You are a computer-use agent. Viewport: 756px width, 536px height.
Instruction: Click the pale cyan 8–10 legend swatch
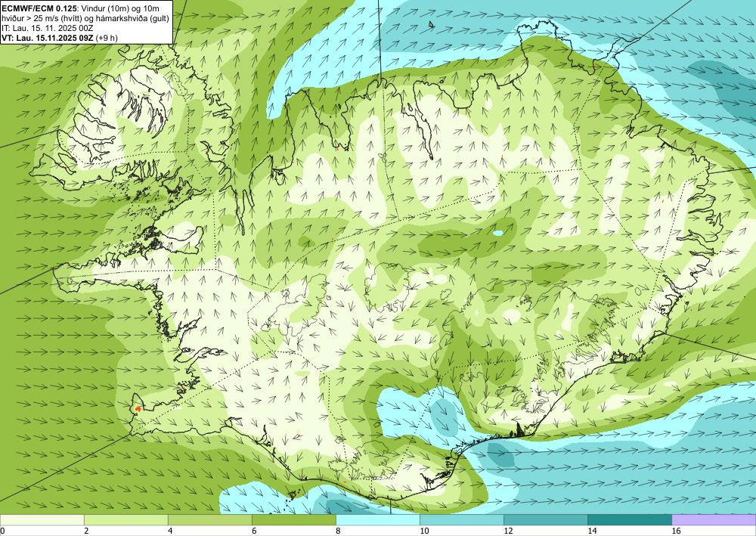377,519
